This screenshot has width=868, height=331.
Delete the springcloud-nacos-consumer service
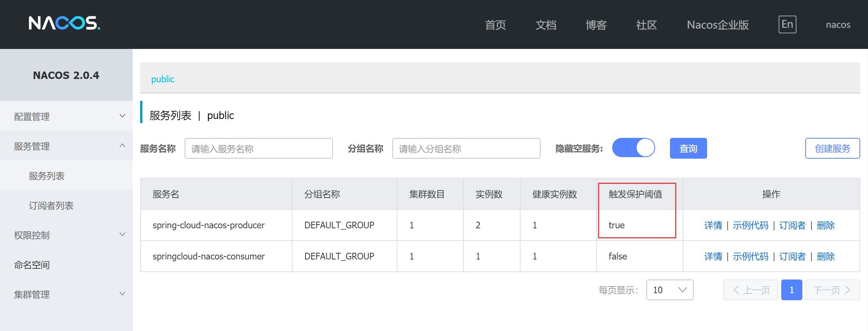pyautogui.click(x=826, y=256)
